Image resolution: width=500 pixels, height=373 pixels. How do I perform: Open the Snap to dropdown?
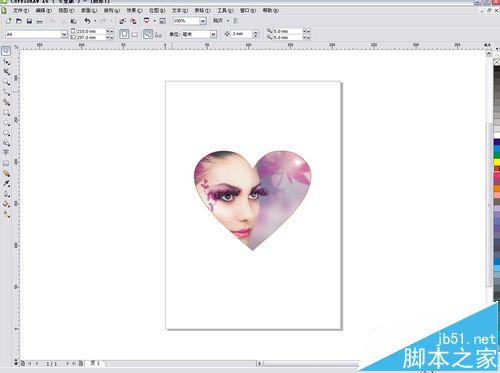click(221, 21)
